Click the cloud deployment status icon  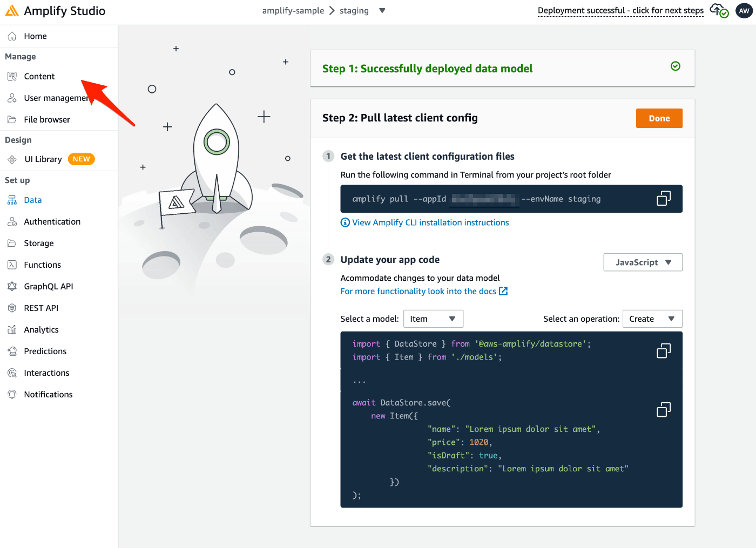[x=719, y=10]
